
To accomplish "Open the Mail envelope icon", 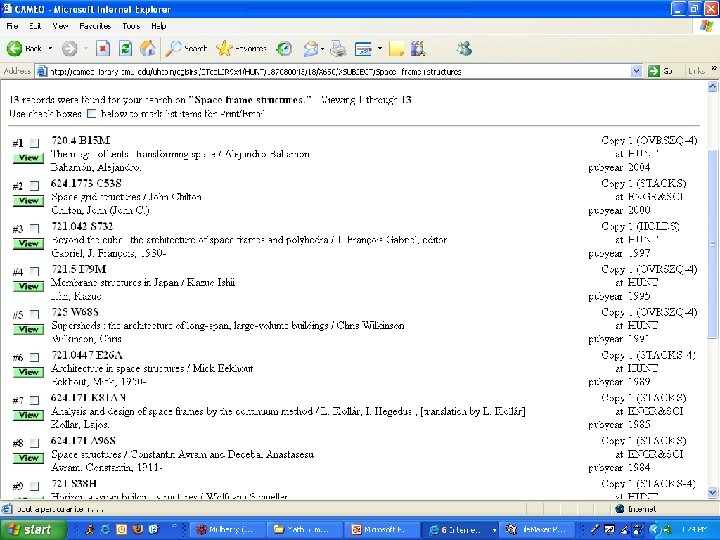I will point(310,48).
